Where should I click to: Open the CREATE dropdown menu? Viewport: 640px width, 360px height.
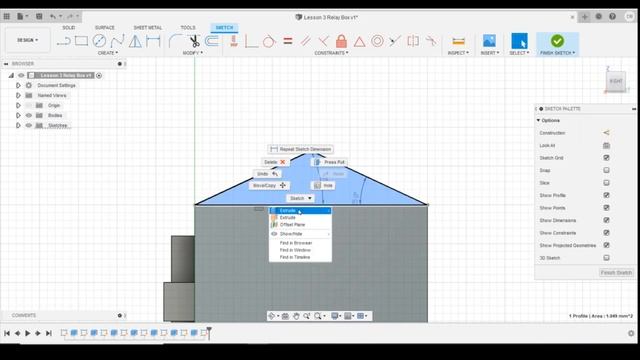107,53
